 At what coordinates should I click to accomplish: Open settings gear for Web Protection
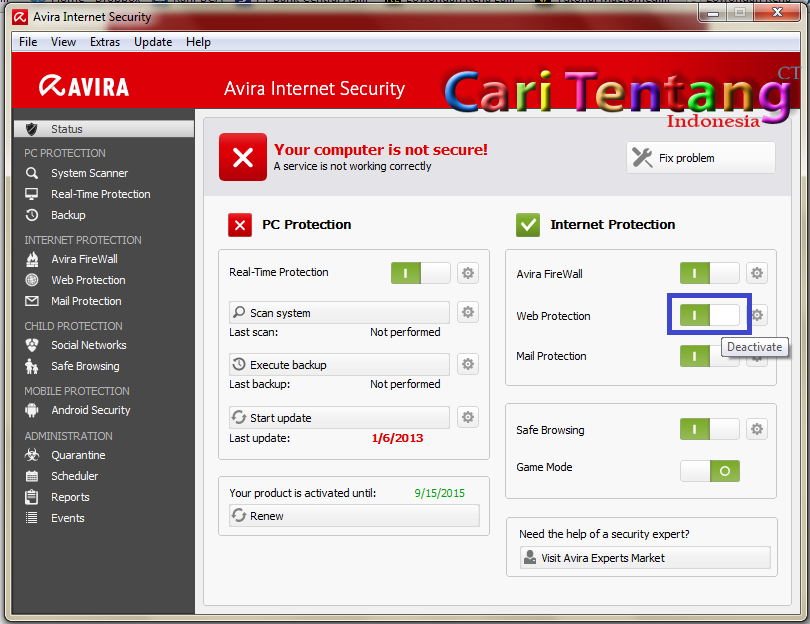(x=758, y=315)
